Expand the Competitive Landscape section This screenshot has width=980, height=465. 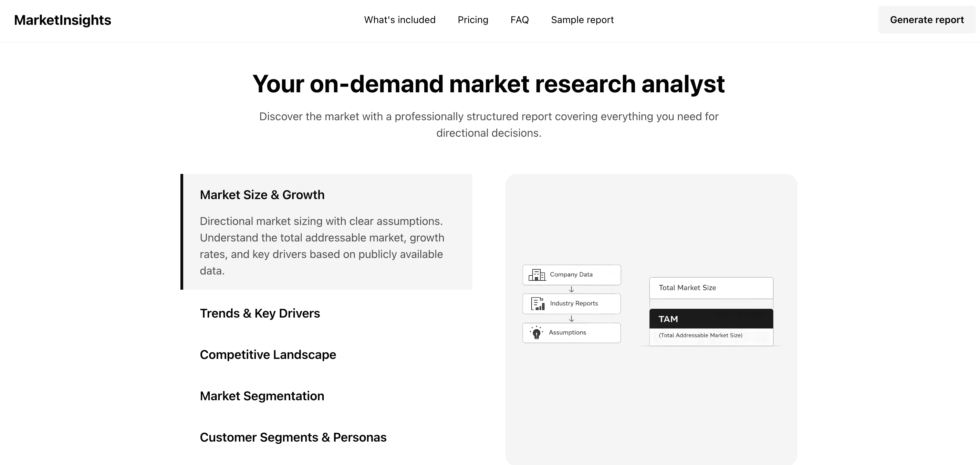(x=268, y=354)
